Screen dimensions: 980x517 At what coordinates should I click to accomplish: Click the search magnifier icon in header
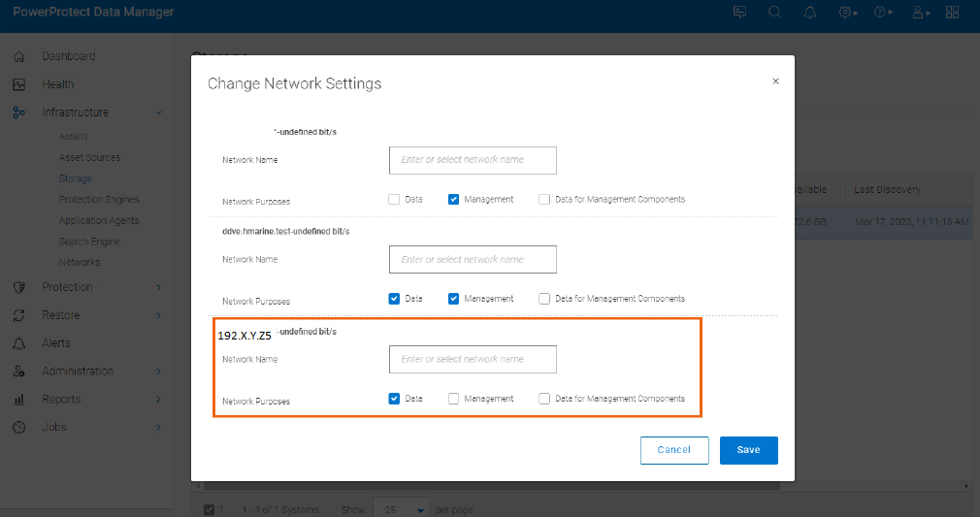[x=774, y=13]
